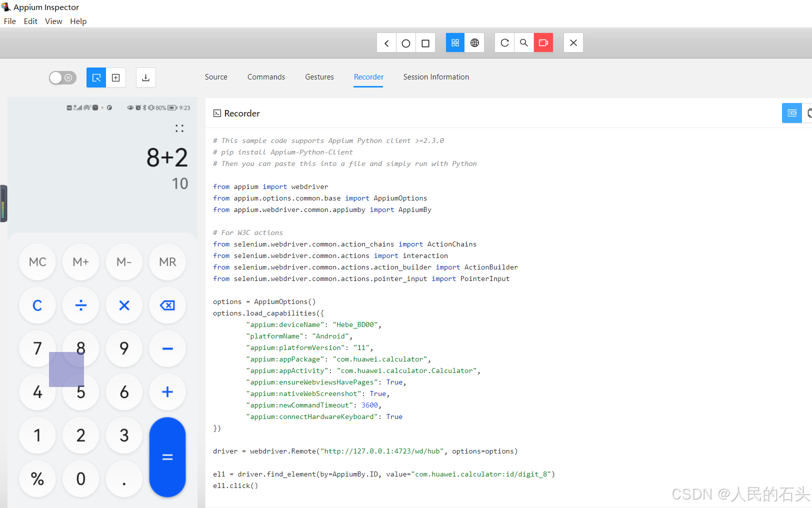Click the "appium:newCommandTimeout" capability line
The height and width of the screenshot is (508, 812).
(x=314, y=405)
